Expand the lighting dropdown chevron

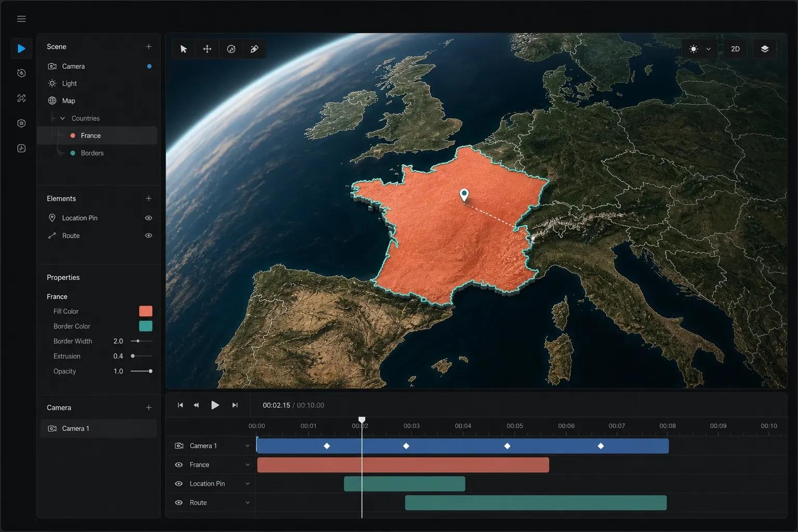708,49
